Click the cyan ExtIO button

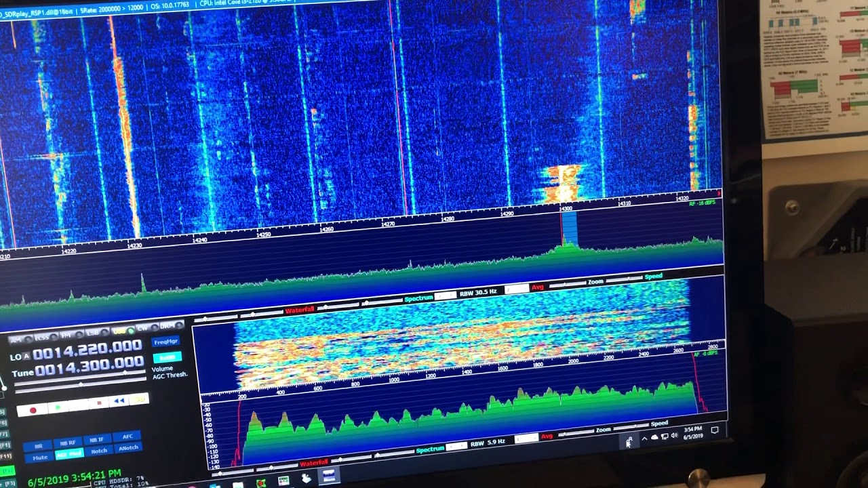pyautogui.click(x=167, y=357)
